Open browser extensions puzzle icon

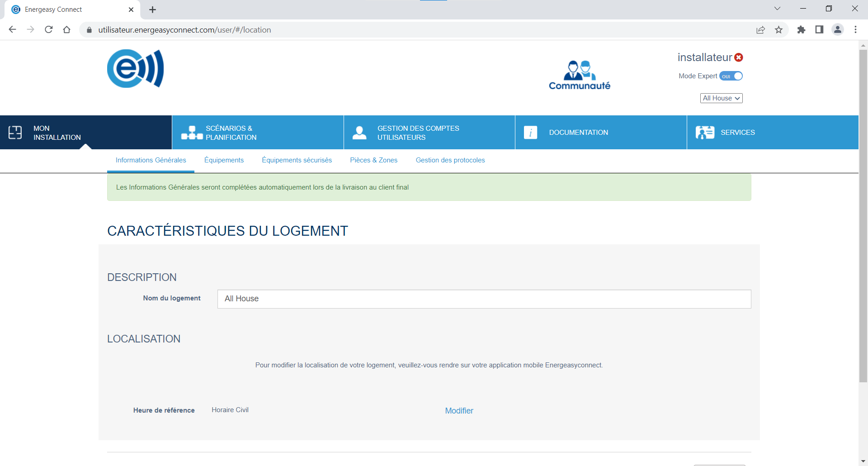click(x=801, y=30)
